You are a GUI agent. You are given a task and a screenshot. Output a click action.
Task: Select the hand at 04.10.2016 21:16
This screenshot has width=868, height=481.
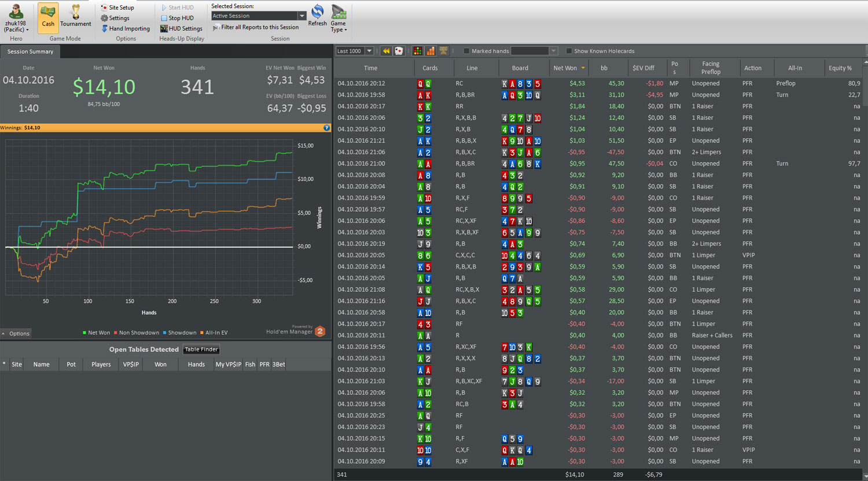(x=599, y=301)
